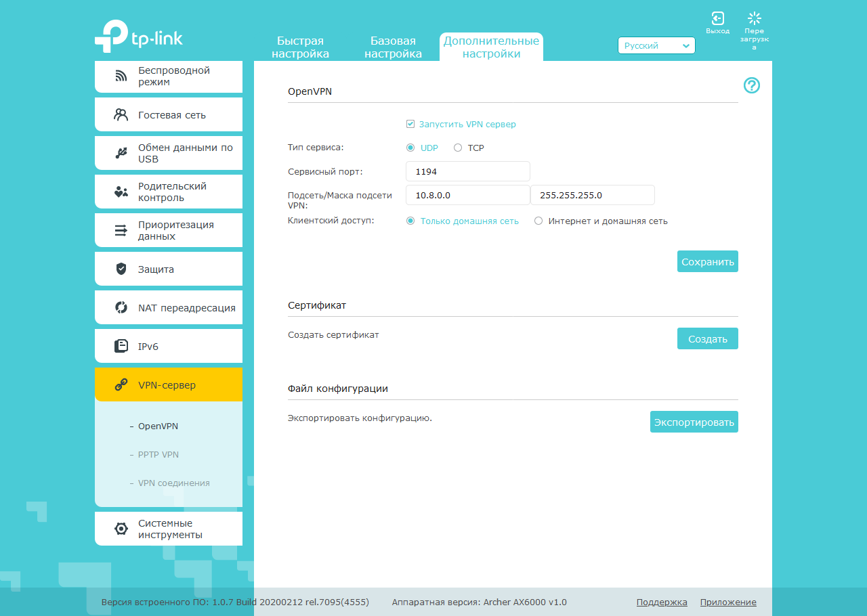Open the Поддержка link in the footer
Viewport: 867px width, 616px height.
pyautogui.click(x=662, y=602)
